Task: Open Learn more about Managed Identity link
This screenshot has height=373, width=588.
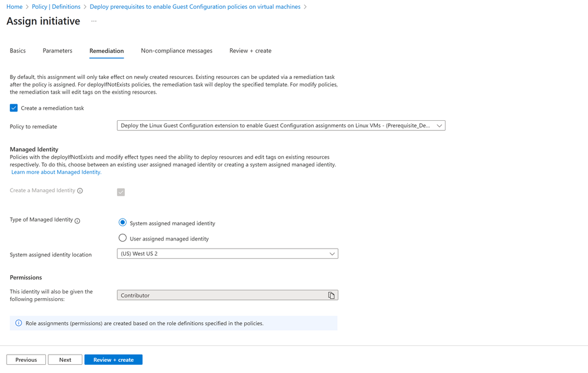Action: tap(57, 172)
